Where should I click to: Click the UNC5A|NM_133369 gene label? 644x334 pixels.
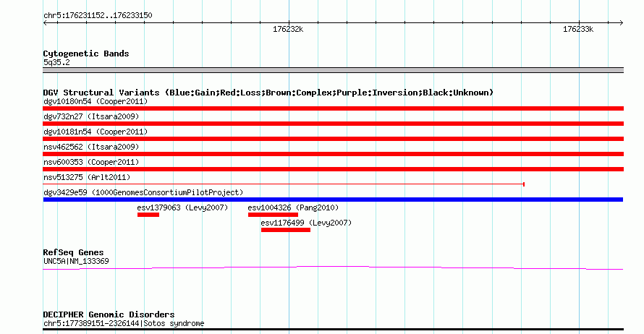click(x=76, y=262)
